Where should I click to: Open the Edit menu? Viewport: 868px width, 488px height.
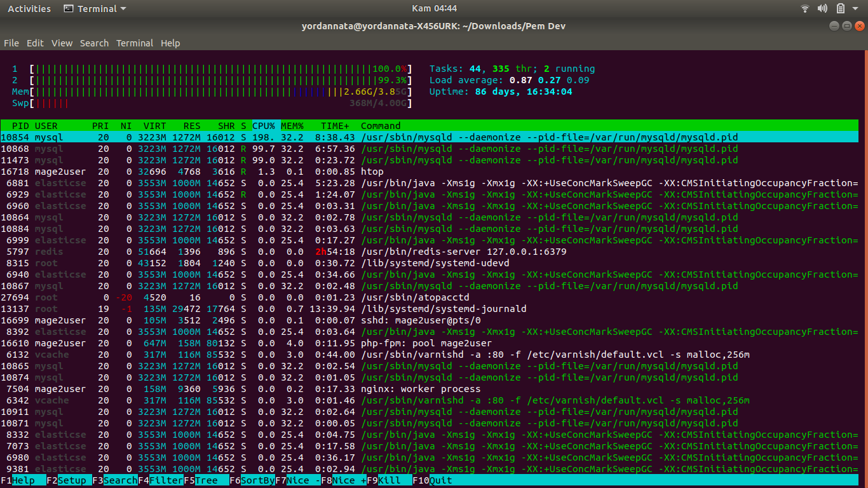pyautogui.click(x=35, y=43)
